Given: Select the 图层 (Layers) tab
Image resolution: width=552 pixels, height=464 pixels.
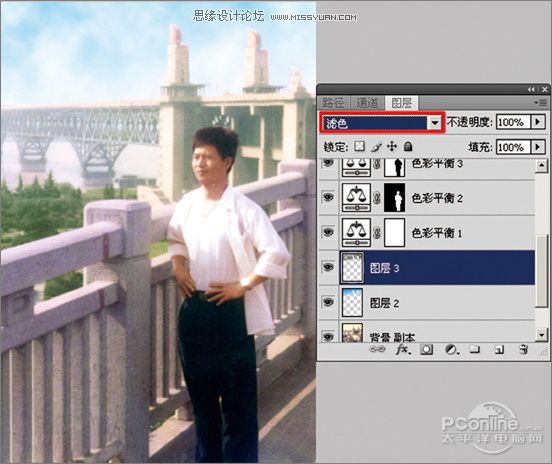Looking at the screenshot, I should [x=402, y=103].
